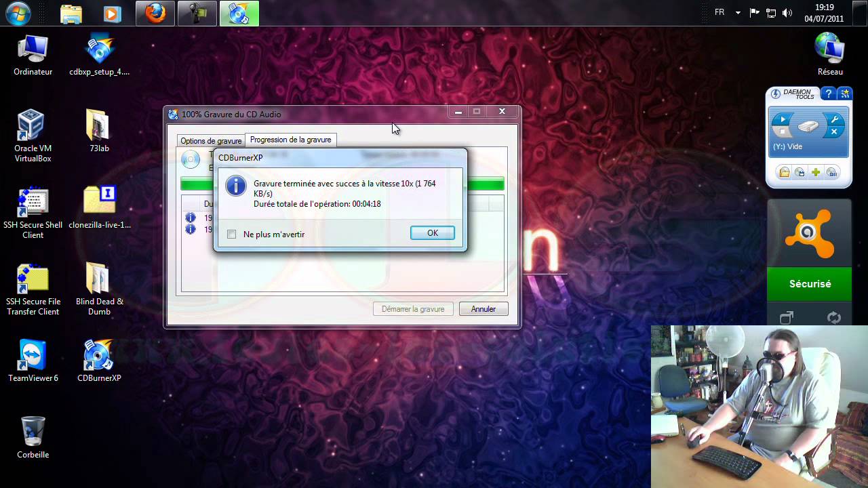Select the 'Blind Dead & Dumb' folder
The height and width of the screenshot is (488, 868).
click(99, 289)
